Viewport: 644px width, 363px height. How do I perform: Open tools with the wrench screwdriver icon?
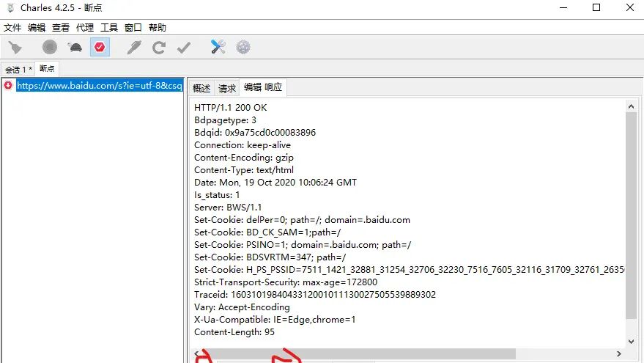218,47
